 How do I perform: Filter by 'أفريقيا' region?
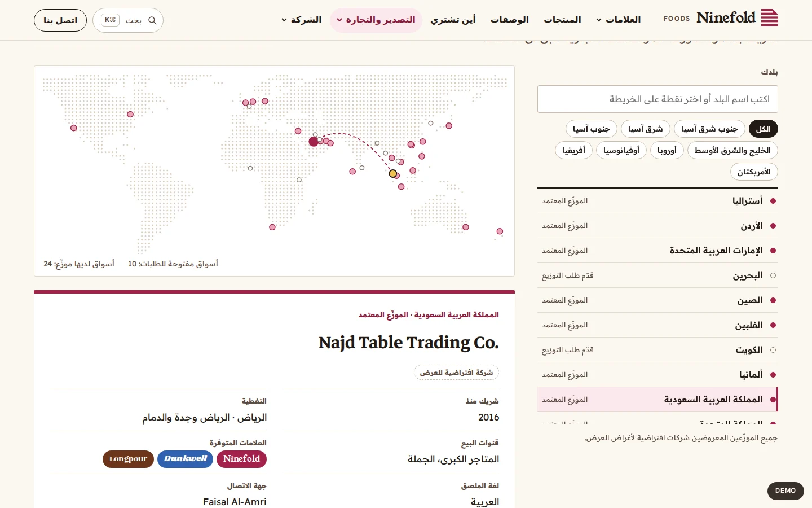(574, 150)
